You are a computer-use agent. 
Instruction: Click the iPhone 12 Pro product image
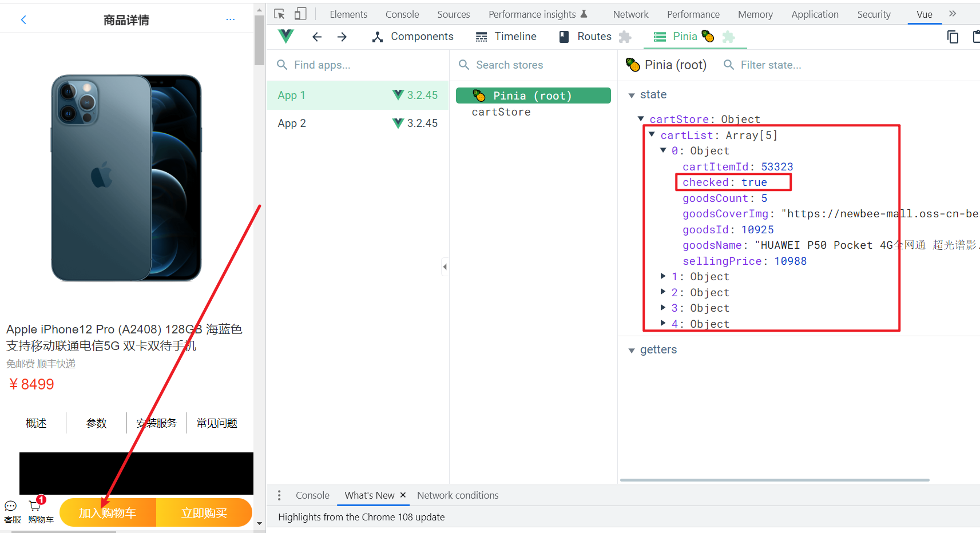[126, 178]
